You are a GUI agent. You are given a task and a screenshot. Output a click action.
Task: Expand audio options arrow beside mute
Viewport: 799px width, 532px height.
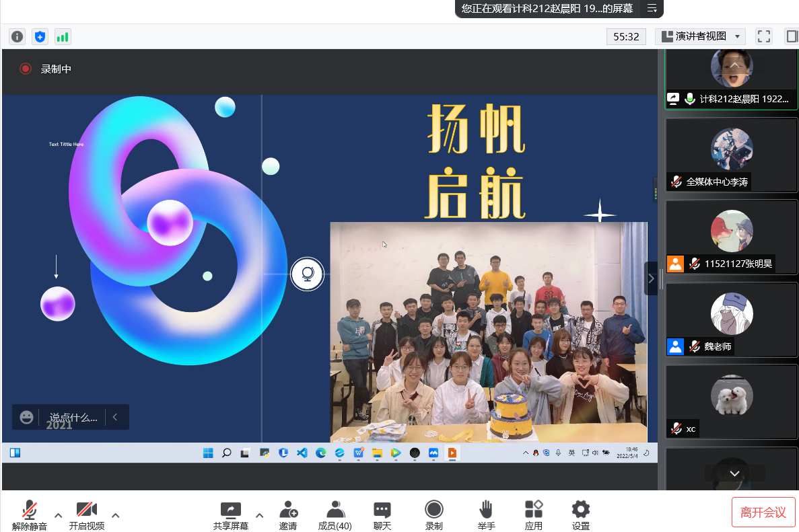tap(58, 515)
